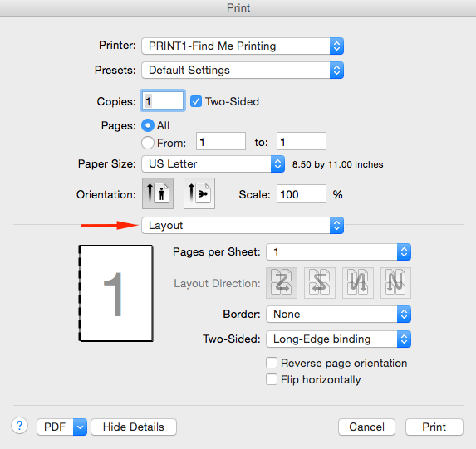Viewport: 476px width, 449px height.
Task: Click the Hide Details button
Action: click(134, 427)
